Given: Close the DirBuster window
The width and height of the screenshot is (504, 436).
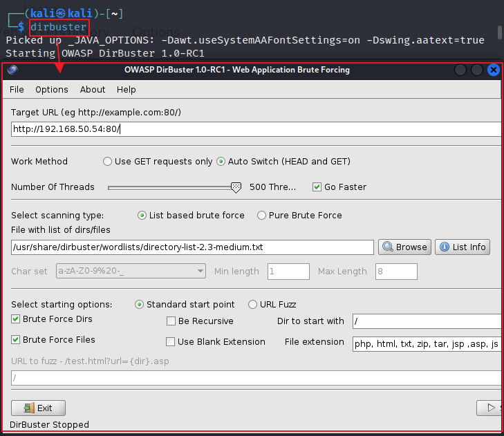Looking at the screenshot, I should click(x=494, y=70).
